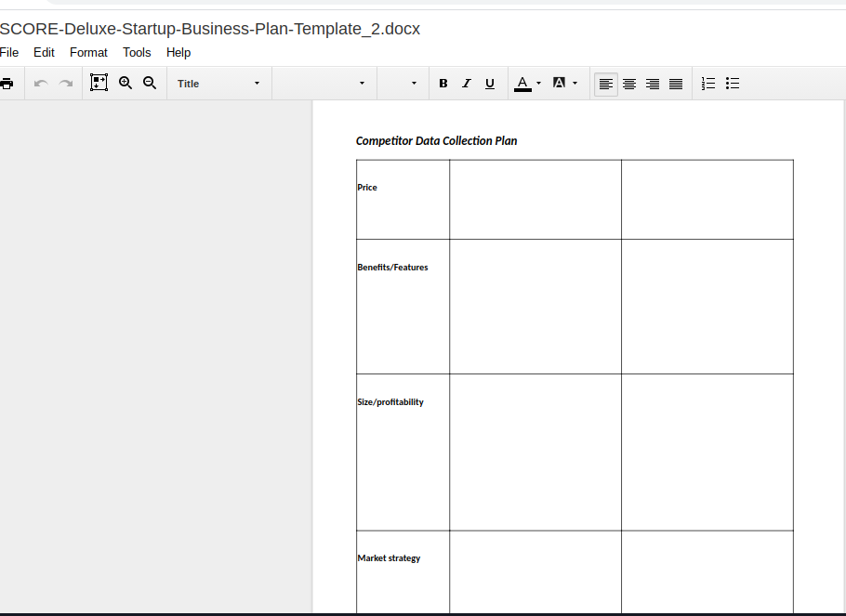Image resolution: width=846 pixels, height=616 pixels.
Task: Open the highlight color dropdown arrow
Action: click(575, 83)
